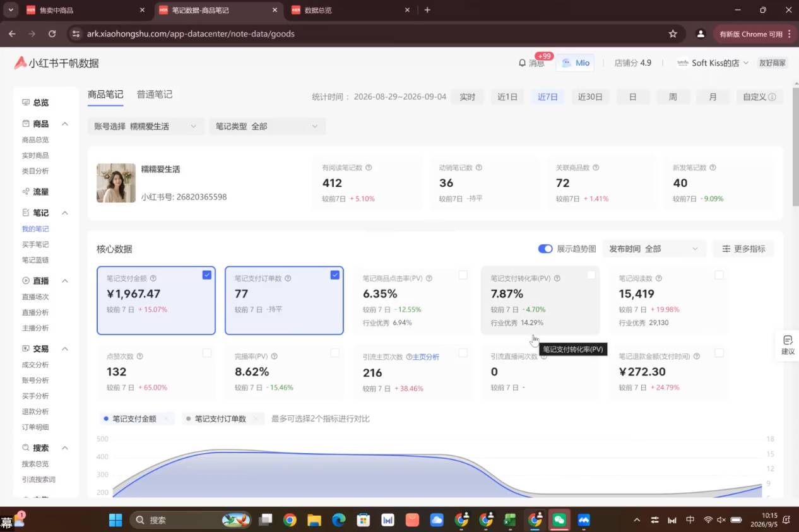Click the Mio assistant avatar

567,63
